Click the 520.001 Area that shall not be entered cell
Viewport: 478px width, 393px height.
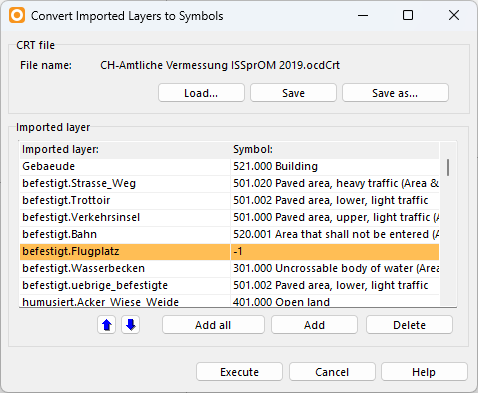click(335, 234)
